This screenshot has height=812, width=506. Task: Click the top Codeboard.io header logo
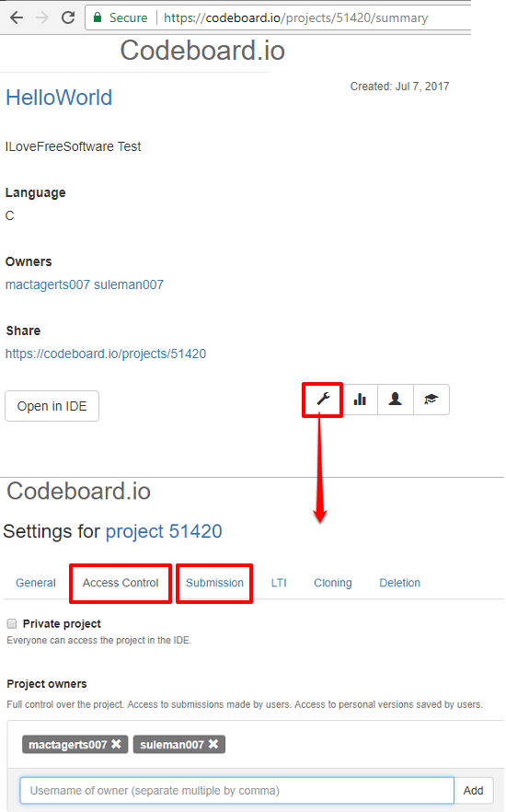[202, 51]
